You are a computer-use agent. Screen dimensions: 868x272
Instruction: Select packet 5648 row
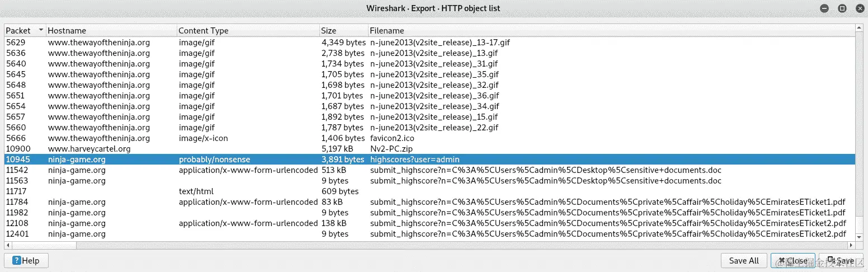point(430,85)
